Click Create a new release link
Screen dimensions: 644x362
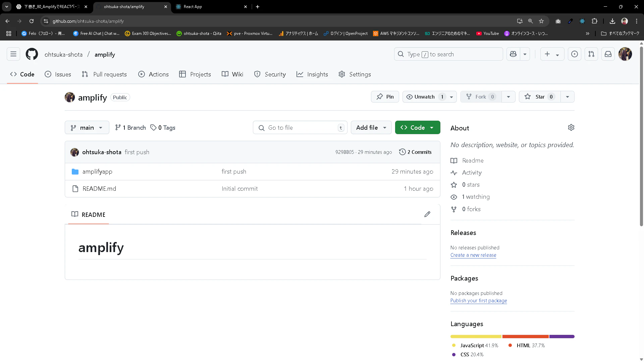473,255
